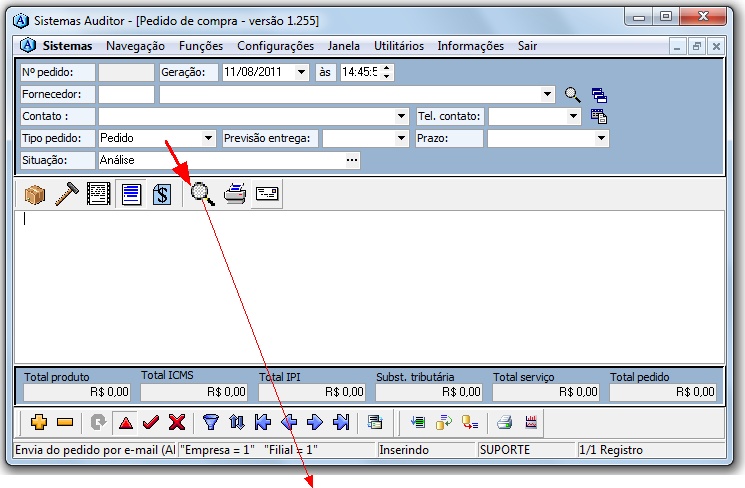The height and width of the screenshot is (488, 745).
Task: Restore the inner Pedido de compra window
Action: pos(697,47)
